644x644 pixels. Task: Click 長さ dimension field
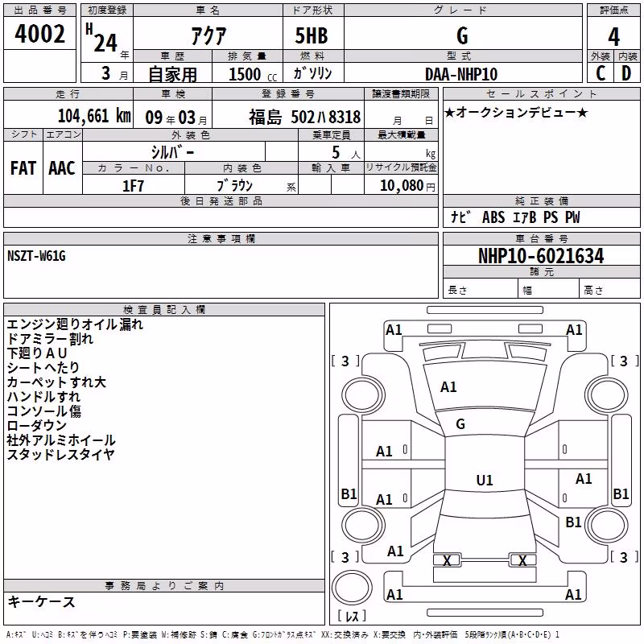pos(481,290)
